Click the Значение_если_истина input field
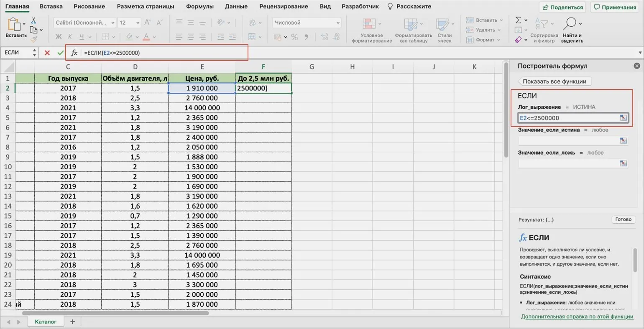 click(568, 140)
